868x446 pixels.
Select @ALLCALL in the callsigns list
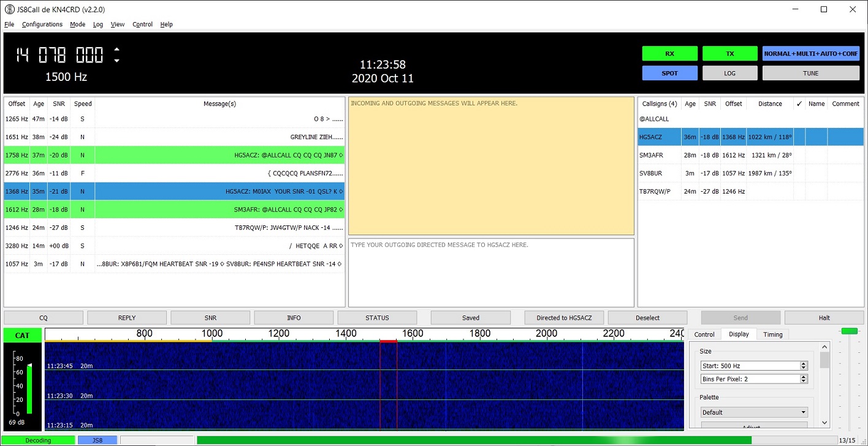[751, 119]
